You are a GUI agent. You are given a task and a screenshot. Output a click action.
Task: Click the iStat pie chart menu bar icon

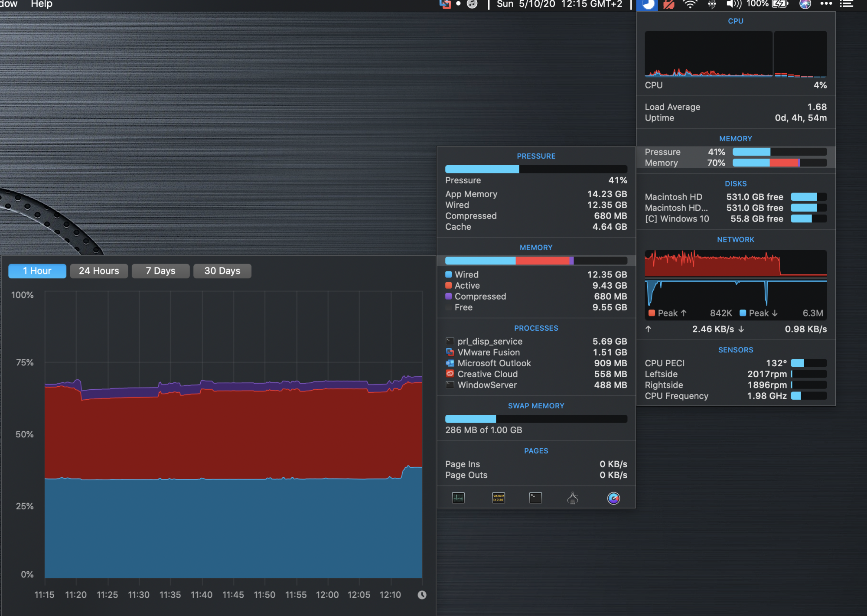[648, 5]
